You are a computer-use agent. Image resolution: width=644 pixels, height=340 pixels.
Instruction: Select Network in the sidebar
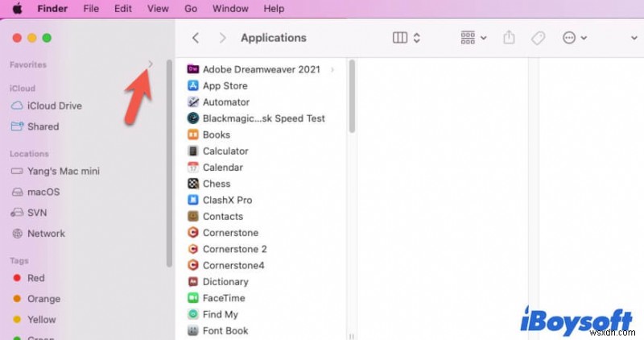(x=37, y=234)
